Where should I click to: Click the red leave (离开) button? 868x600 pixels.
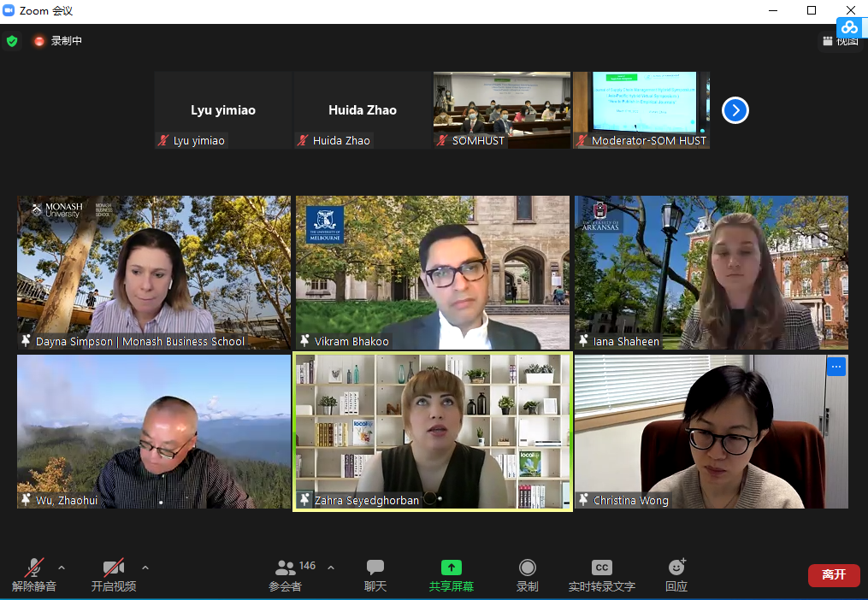click(833, 575)
